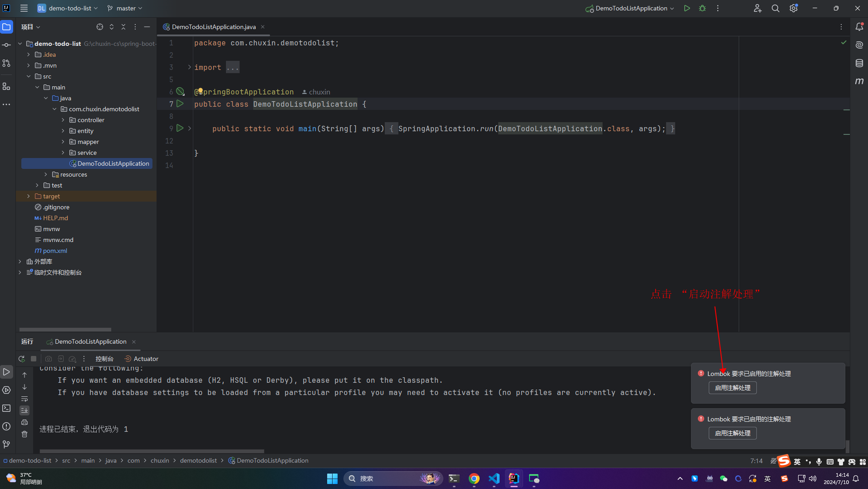Image resolution: width=868 pixels, height=489 pixels.
Task: Expand the controller package
Action: tap(63, 120)
